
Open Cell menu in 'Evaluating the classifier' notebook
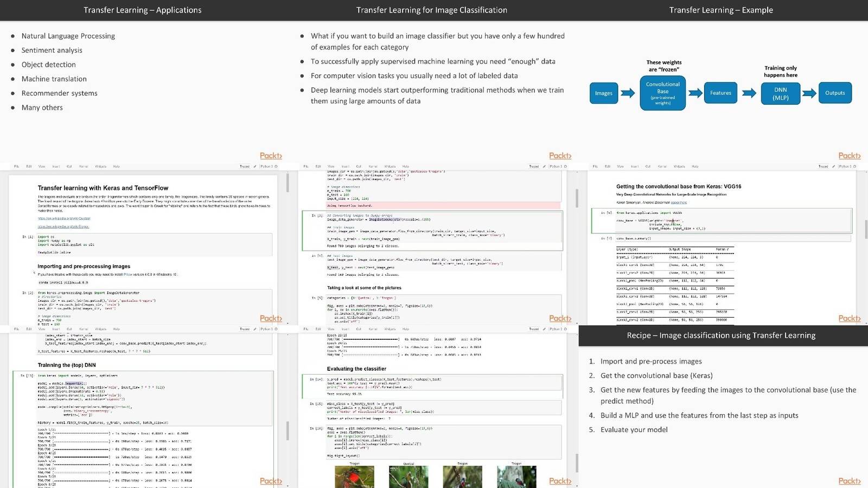(359, 329)
